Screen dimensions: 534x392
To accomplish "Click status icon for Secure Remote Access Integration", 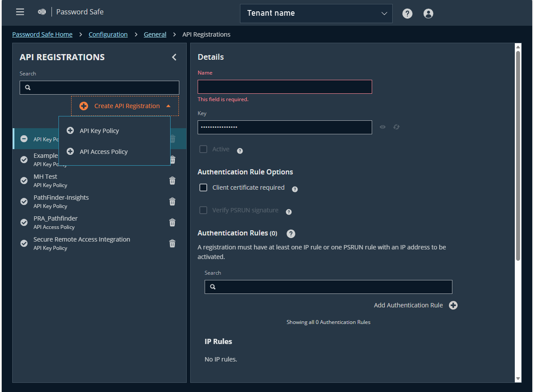I will click(24, 243).
